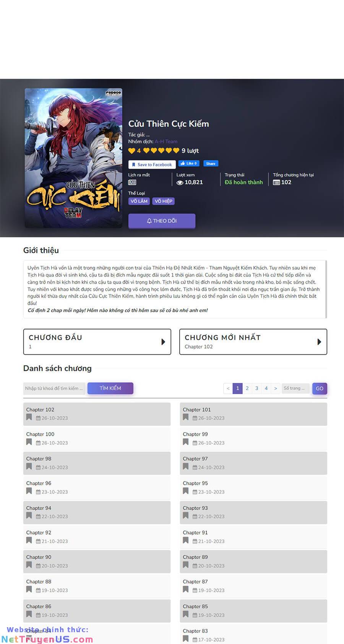The image size is (344, 644).
Task: Click the bookmark icon under Chapter 101
Action: 186,417
